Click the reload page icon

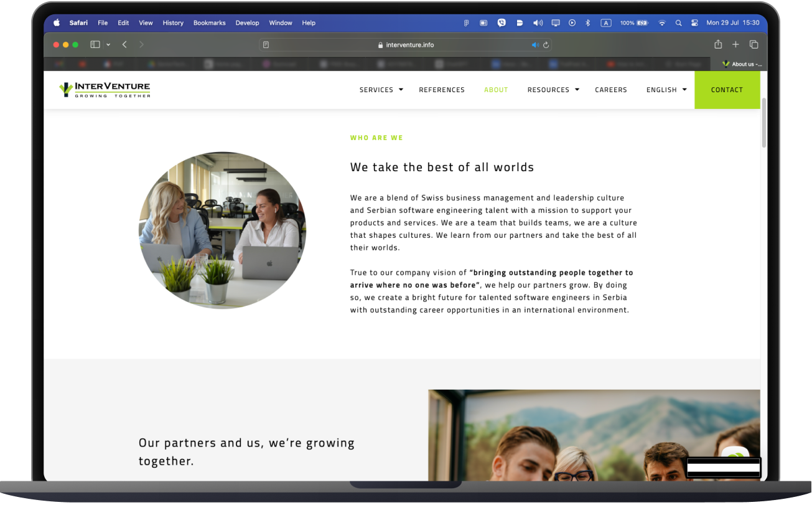(546, 45)
